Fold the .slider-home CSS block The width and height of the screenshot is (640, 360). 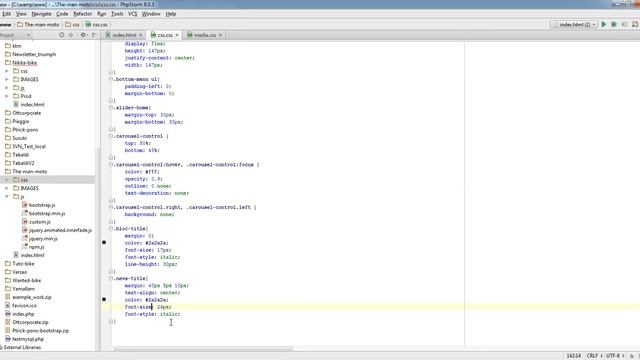pos(111,108)
